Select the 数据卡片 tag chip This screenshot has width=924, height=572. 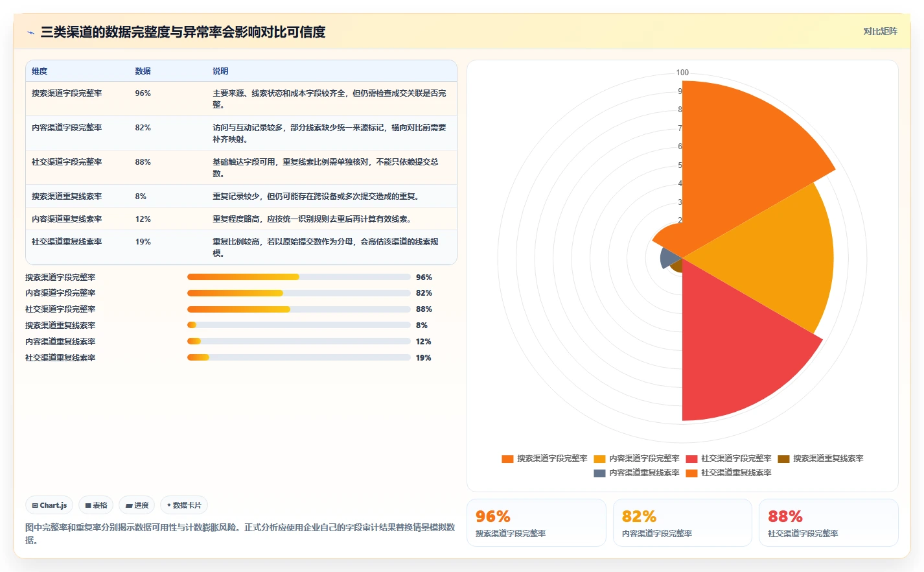coord(184,505)
